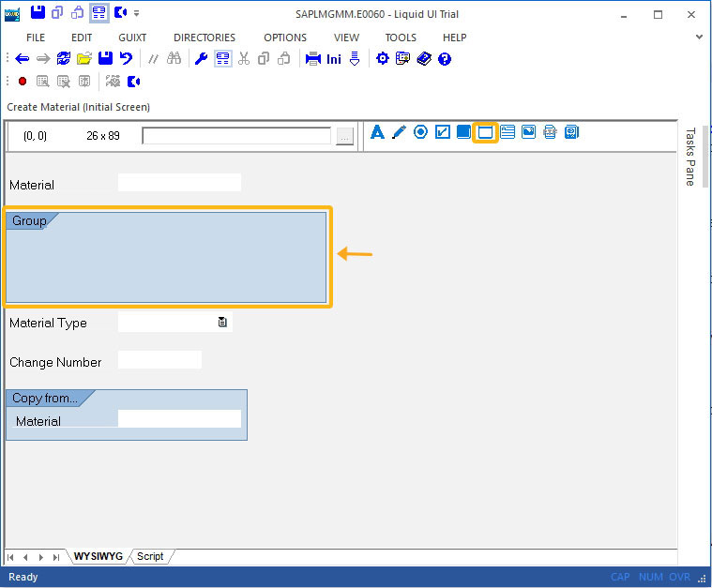Screen dimensions: 712x588
Task: Open the TOOLS menu
Action: coord(401,38)
